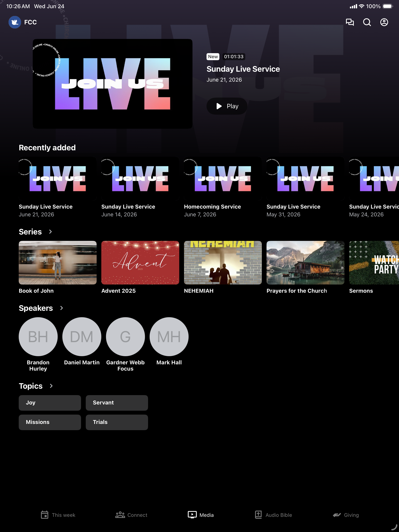Tap 'Prayers for the Church' label
Viewport: 399px width, 532px height.
297,291
